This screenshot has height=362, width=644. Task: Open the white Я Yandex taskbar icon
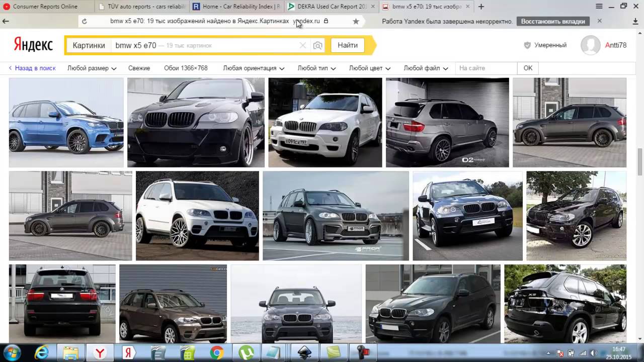[x=129, y=352]
